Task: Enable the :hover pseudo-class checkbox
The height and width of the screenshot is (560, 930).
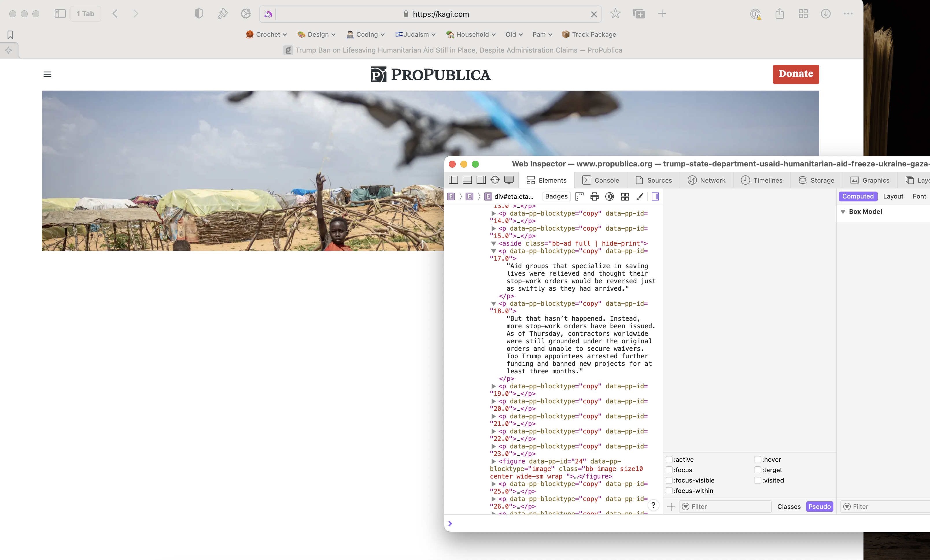Action: click(x=757, y=459)
